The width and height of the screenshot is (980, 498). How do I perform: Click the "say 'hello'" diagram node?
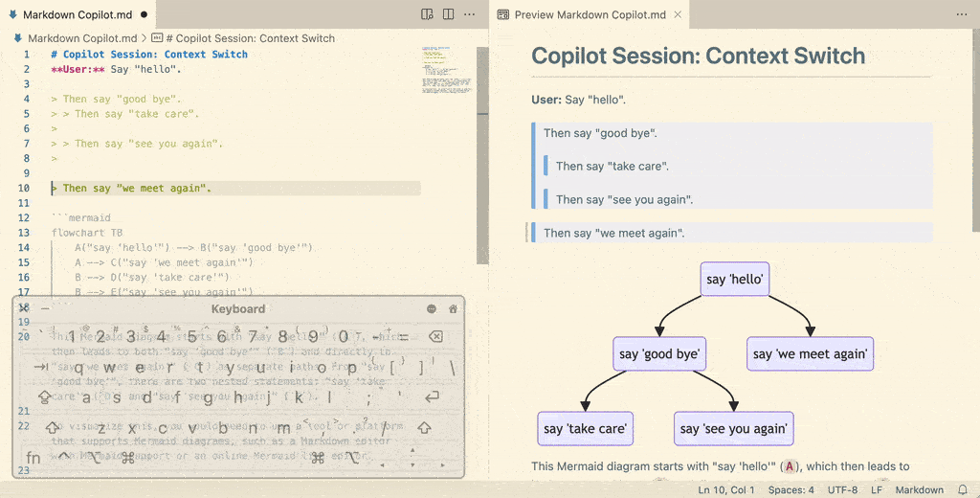pos(734,279)
